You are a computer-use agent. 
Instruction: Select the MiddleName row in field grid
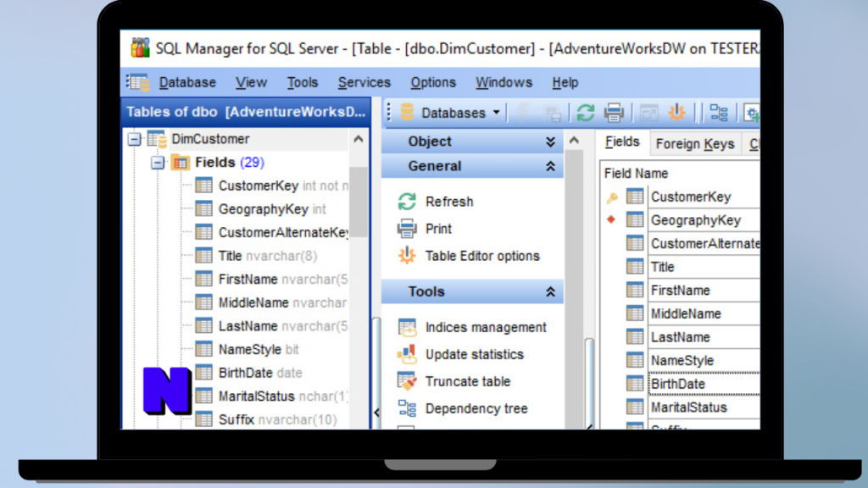pos(704,313)
